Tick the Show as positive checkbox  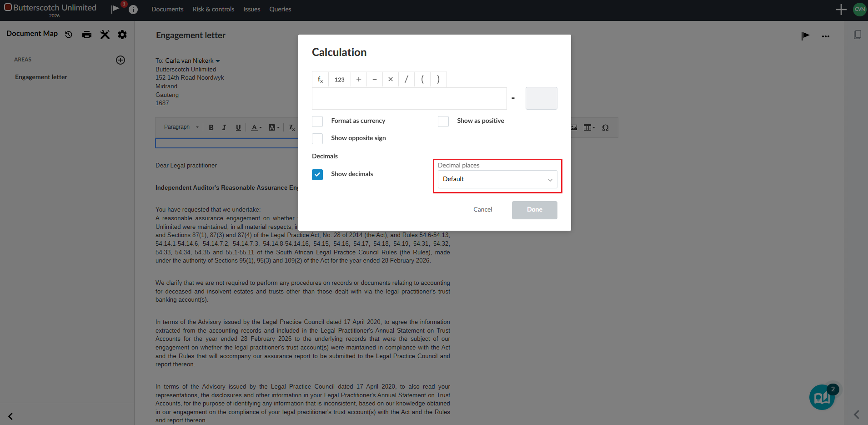click(x=443, y=121)
